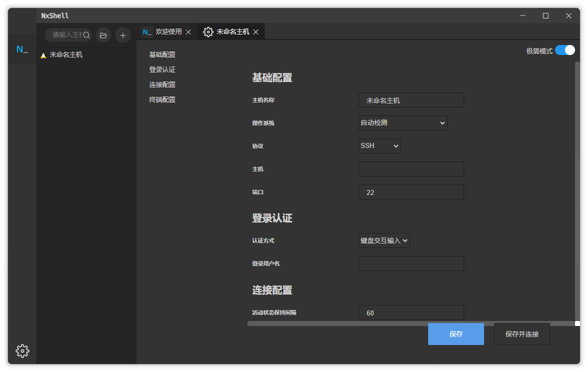Image resolution: width=588 pixels, height=372 pixels.
Task: Open the settings gear at the bottom left
Action: pyautogui.click(x=22, y=351)
